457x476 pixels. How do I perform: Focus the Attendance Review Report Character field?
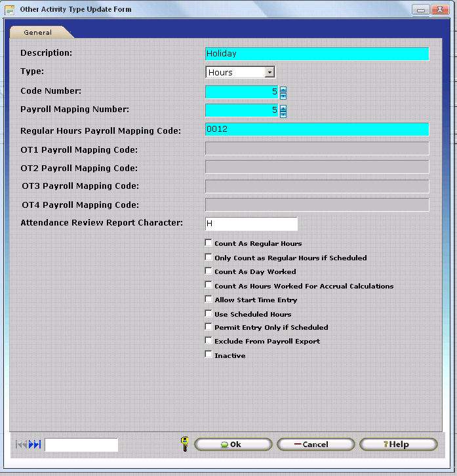[251, 224]
